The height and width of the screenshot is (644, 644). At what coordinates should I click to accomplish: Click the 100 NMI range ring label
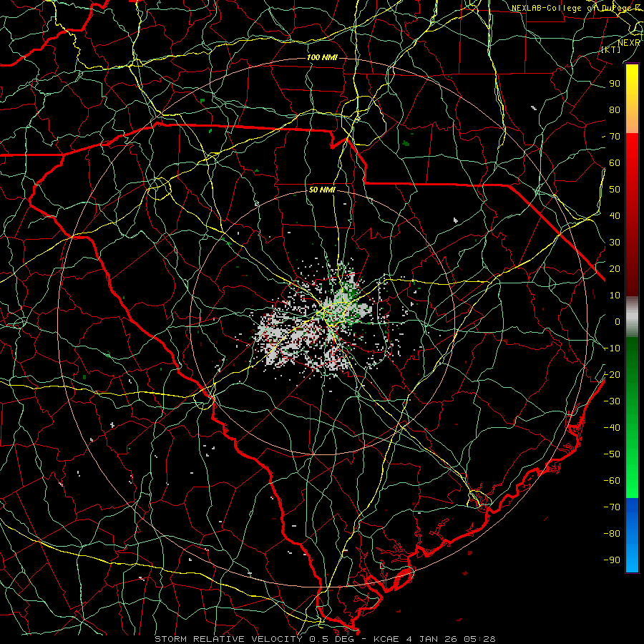322,57
